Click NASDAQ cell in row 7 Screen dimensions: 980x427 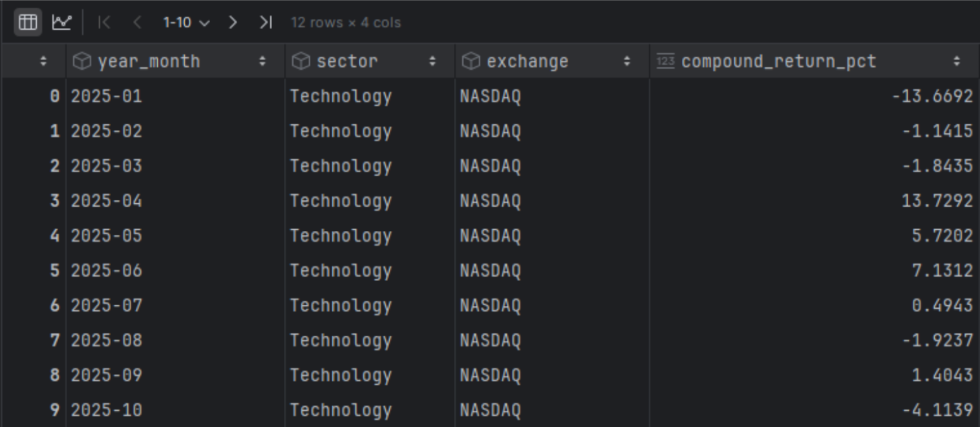tap(490, 341)
